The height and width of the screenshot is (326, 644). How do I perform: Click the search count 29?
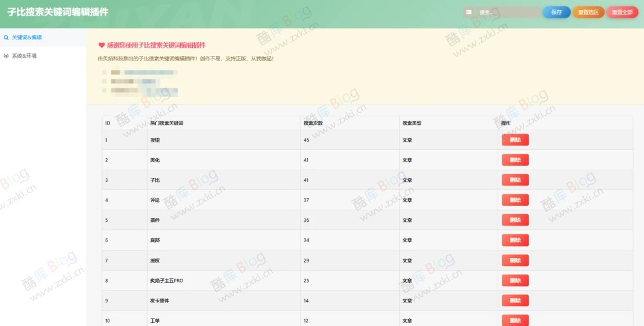click(x=306, y=261)
